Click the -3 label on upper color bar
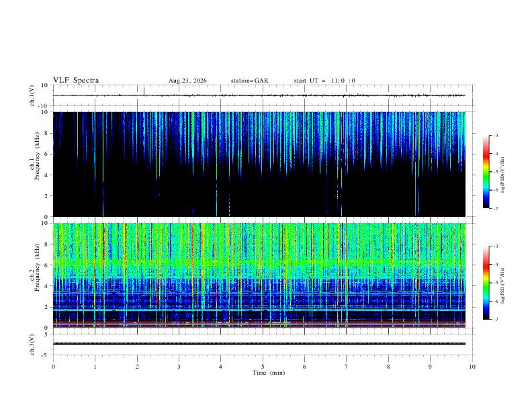 tap(495, 135)
